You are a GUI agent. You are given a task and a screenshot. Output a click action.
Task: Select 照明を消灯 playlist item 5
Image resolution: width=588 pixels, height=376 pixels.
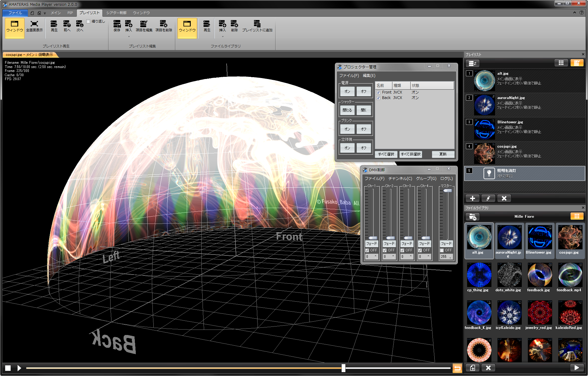(525, 173)
